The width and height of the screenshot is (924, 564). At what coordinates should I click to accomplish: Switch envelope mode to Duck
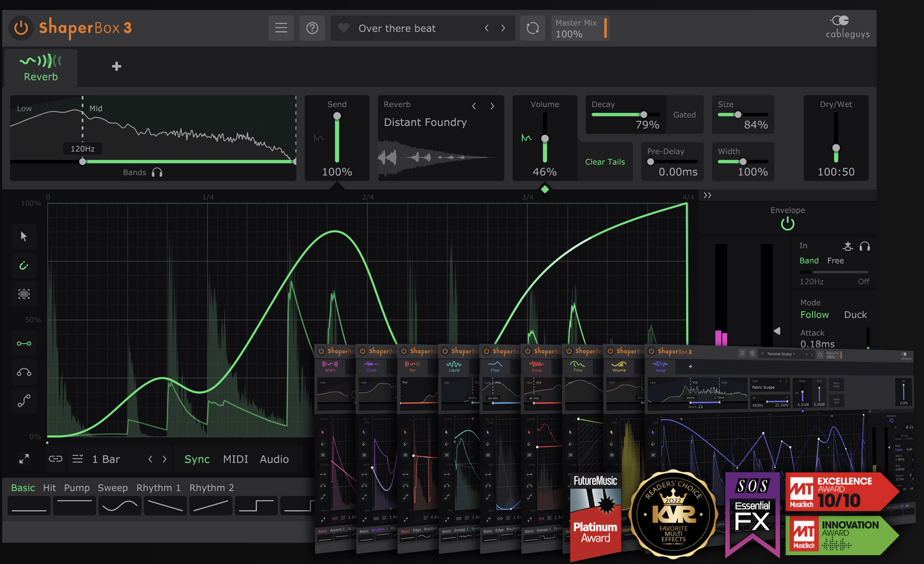[855, 315]
